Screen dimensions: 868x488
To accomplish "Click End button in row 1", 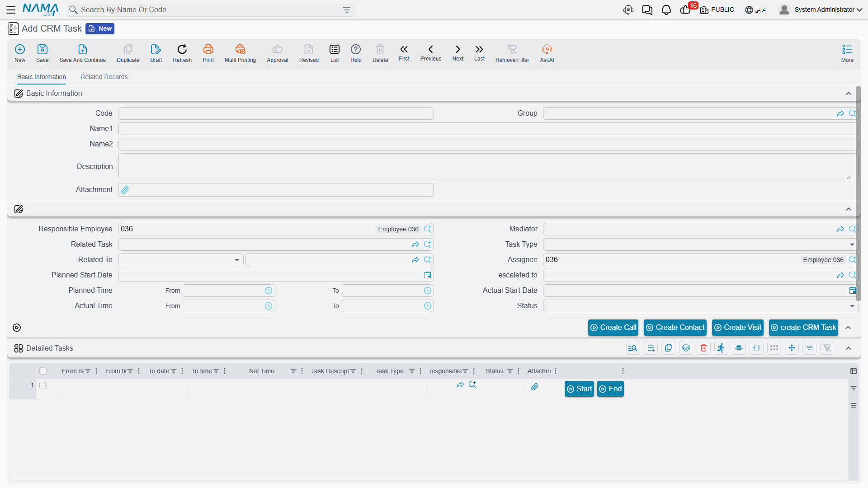I will 610,389.
